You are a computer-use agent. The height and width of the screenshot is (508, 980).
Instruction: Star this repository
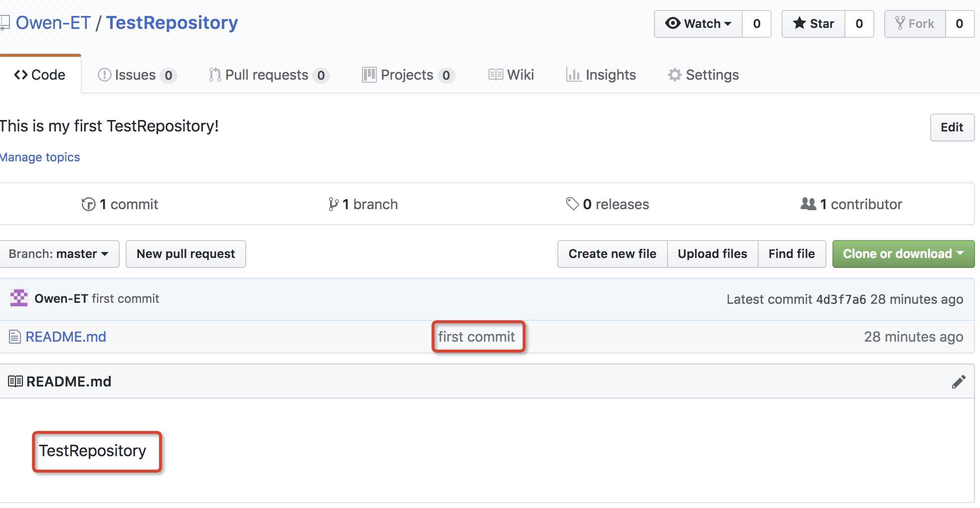point(814,24)
